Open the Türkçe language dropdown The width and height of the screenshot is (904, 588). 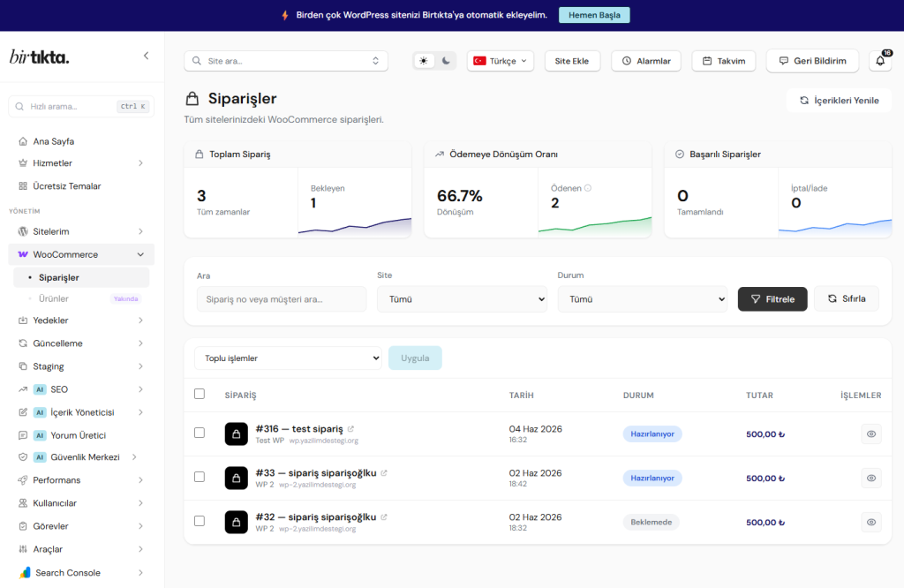point(501,61)
